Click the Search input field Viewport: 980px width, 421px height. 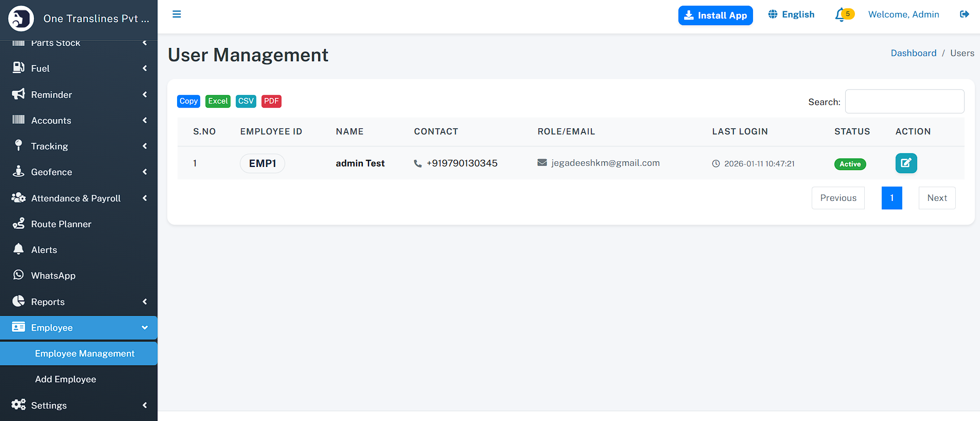tap(904, 102)
